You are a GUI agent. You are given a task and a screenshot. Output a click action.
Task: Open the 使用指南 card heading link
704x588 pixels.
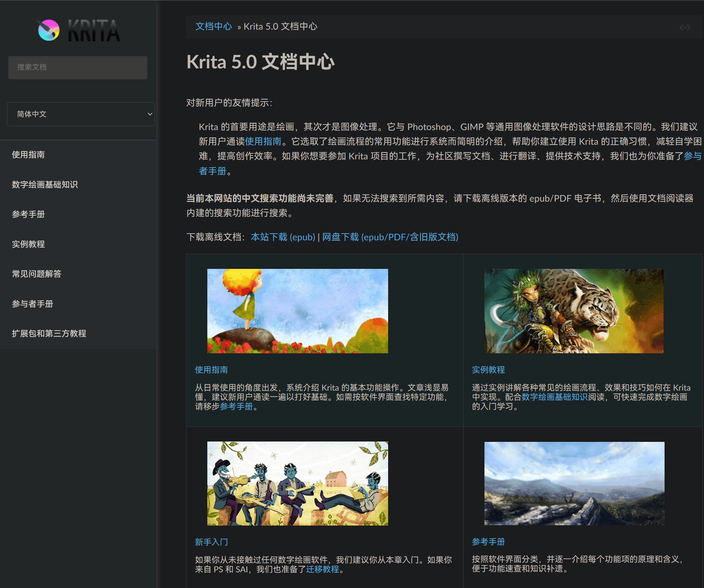point(211,369)
